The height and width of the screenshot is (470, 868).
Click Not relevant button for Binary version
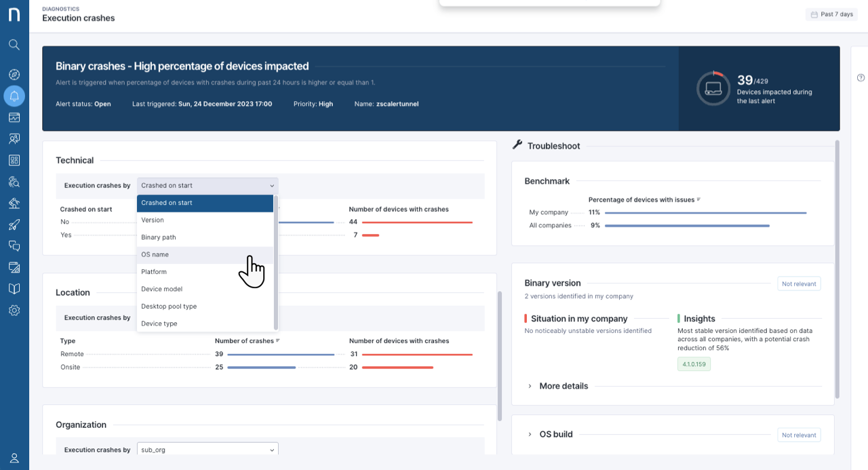(x=799, y=283)
